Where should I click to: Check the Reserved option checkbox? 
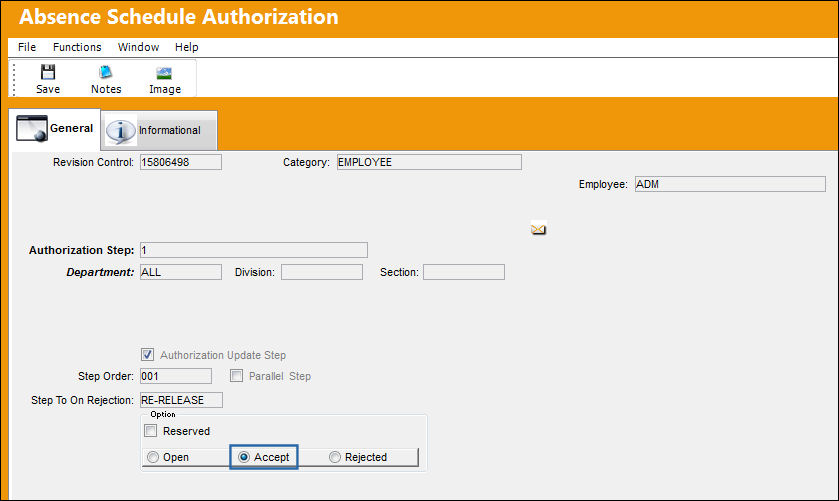151,430
